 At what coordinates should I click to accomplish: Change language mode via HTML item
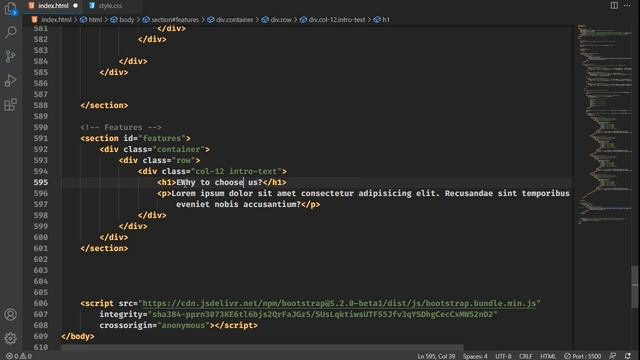point(548,356)
